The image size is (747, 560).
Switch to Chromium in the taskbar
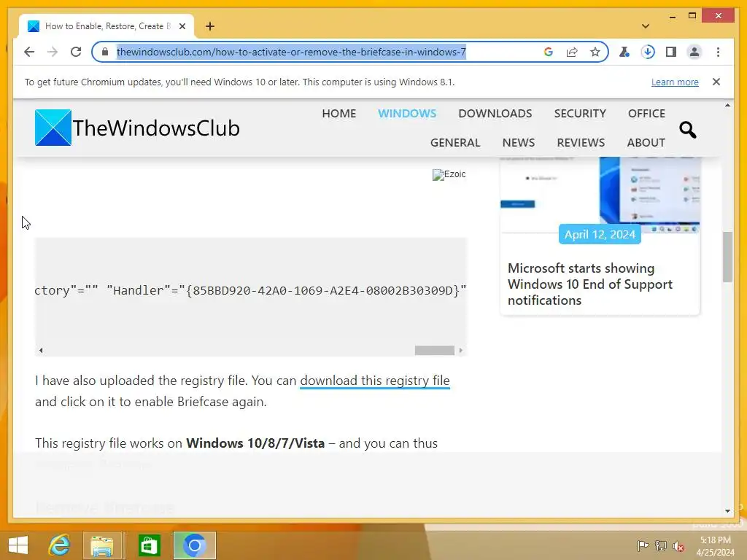point(194,545)
